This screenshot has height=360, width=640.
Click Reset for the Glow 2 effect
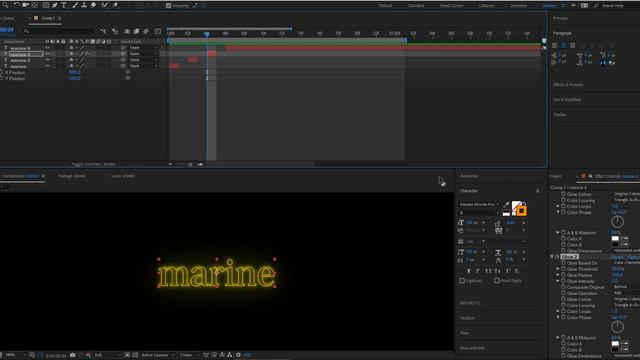pyautogui.click(x=617, y=257)
